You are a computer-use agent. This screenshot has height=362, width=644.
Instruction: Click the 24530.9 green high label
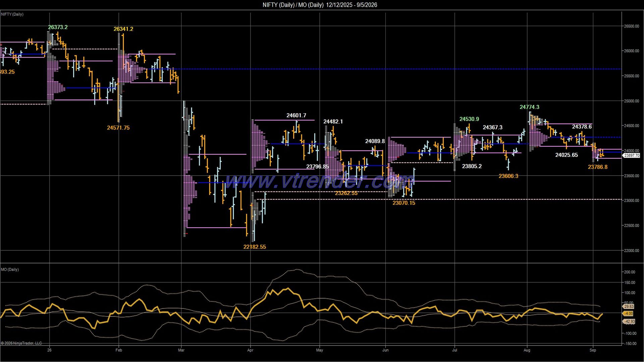(x=469, y=119)
